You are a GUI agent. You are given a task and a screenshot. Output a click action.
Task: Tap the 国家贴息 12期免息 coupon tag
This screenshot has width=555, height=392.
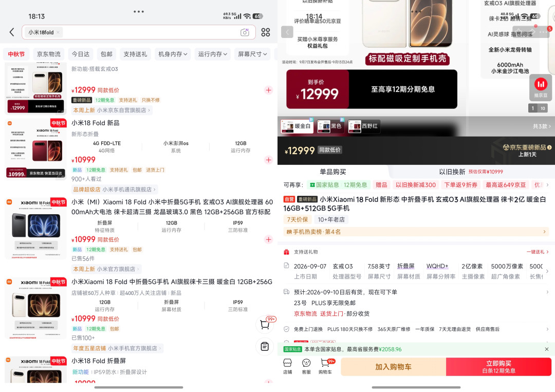click(x=338, y=184)
